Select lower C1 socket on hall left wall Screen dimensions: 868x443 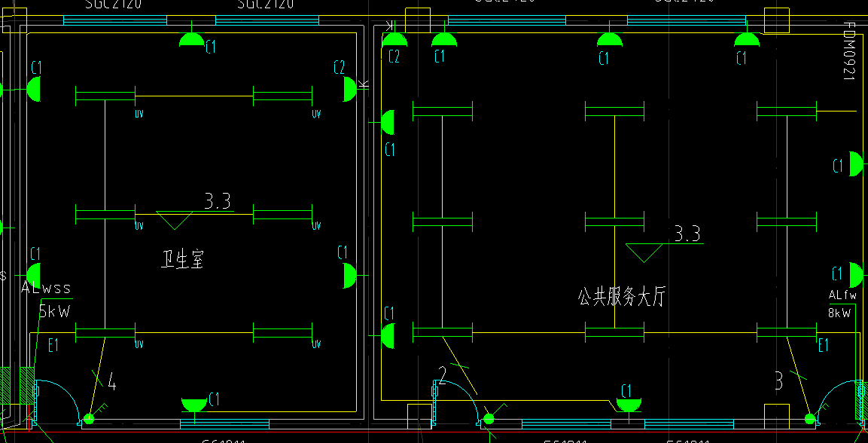pos(388,335)
